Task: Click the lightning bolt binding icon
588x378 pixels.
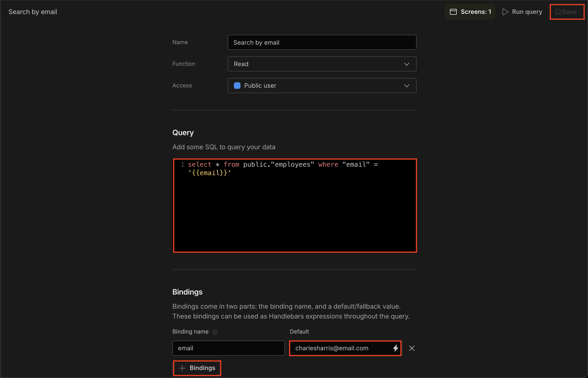Action: [395, 348]
